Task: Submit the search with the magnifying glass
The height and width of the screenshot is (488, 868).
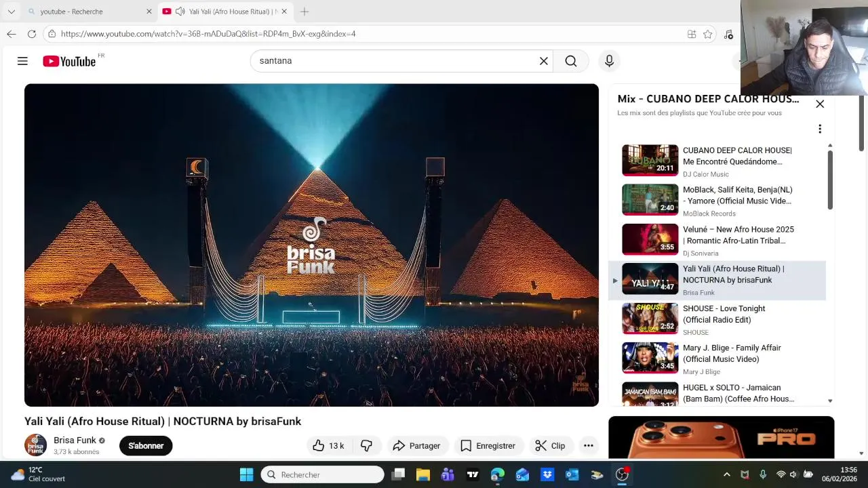Action: (571, 61)
